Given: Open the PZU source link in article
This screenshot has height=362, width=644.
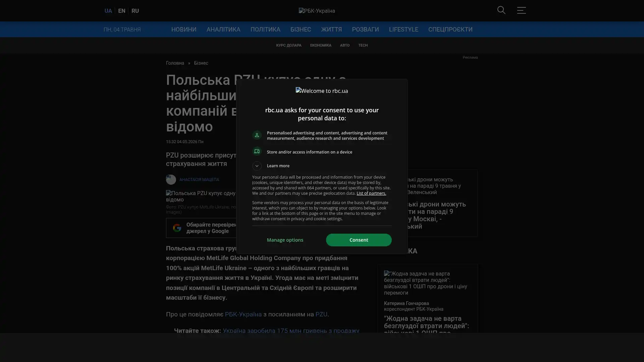Looking at the screenshot, I should (x=321, y=314).
